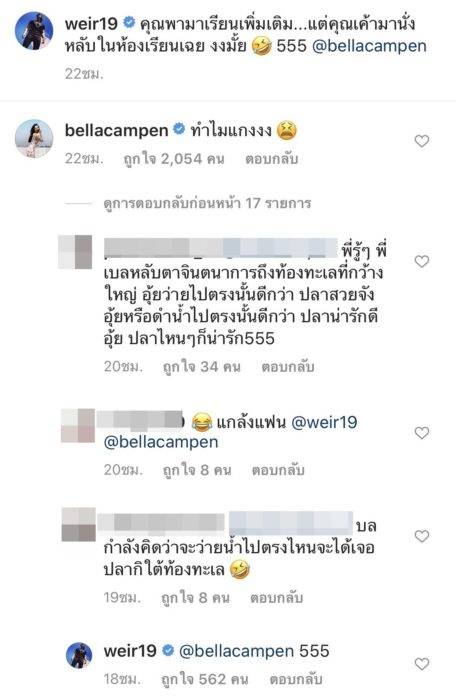Screen dimensions: 456x696
Task: Like the comment about swimming to find fish
Action: 421,536
